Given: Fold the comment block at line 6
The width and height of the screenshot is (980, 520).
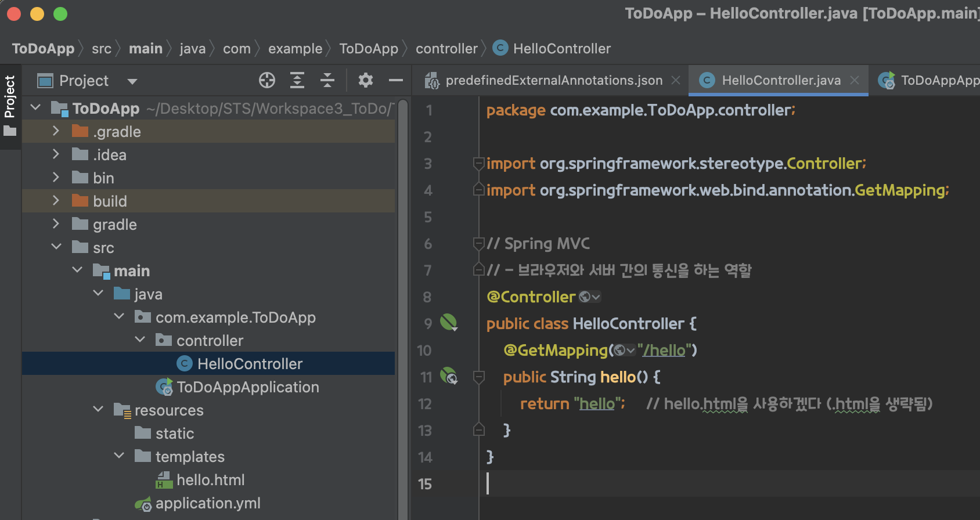Looking at the screenshot, I should (x=479, y=244).
